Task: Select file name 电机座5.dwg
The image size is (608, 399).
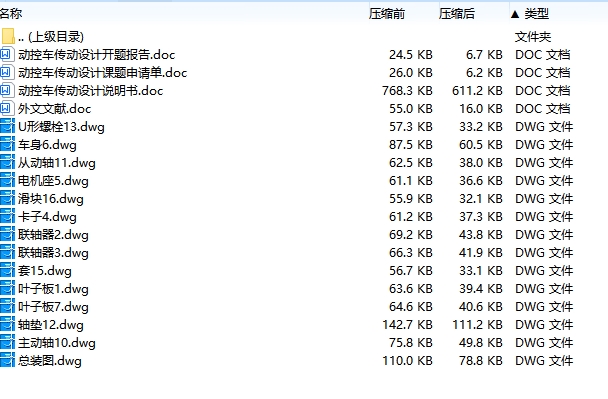Action: pos(53,181)
